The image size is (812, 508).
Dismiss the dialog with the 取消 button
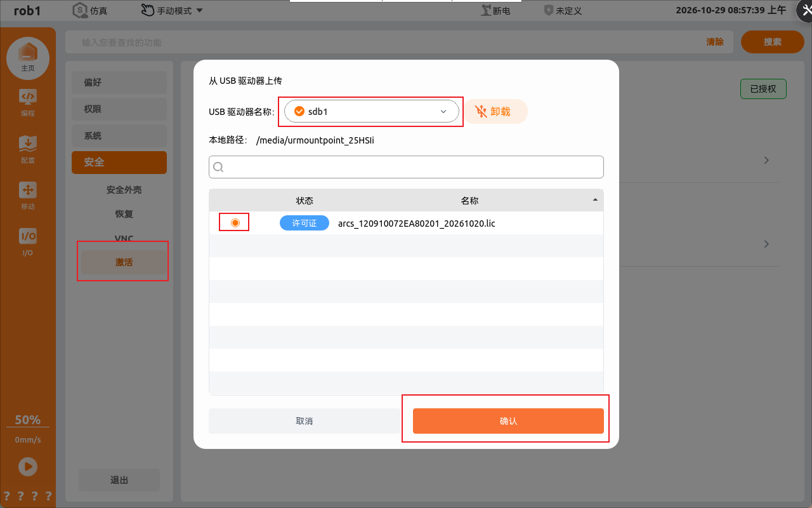pos(304,421)
